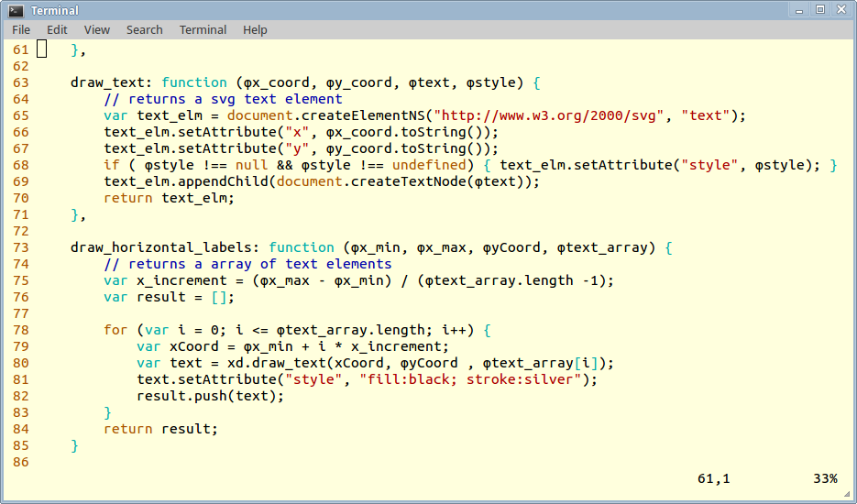This screenshot has height=504, width=857.
Task: Click the string 'fill:black; stroke:silver'
Action: tap(470, 379)
